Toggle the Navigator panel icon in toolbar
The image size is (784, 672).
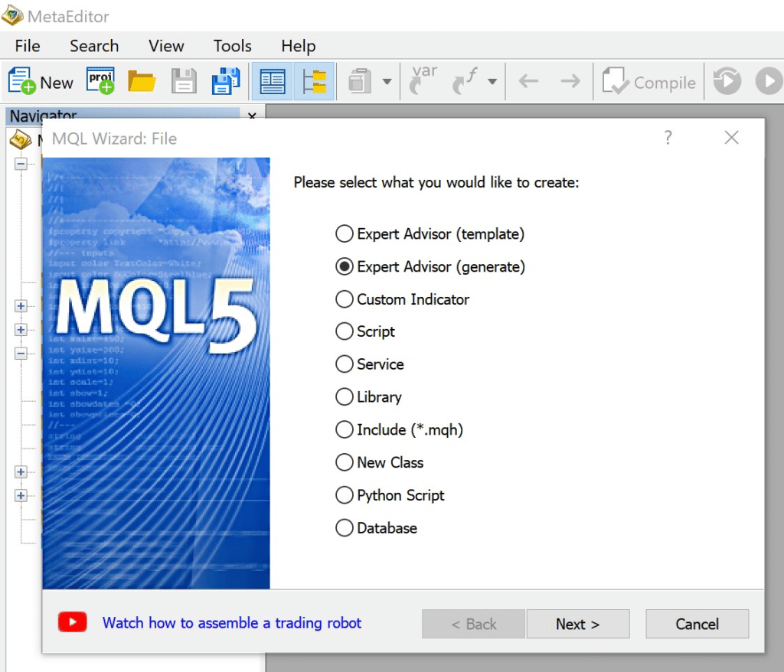(273, 81)
